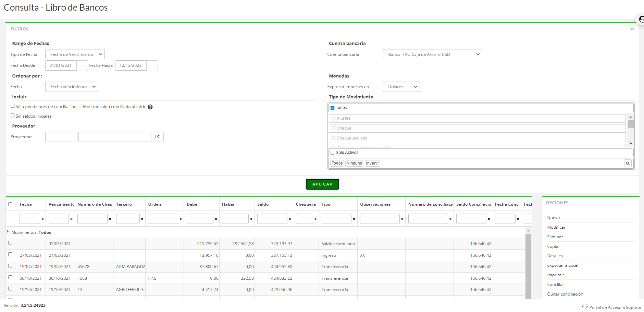Click the Fecha Desde date field
Image resolution: width=644 pixels, height=312 pixels.
pyautogui.click(x=61, y=65)
